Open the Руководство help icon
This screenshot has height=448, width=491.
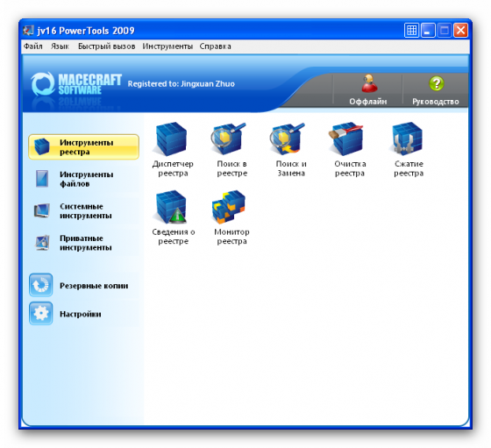click(x=435, y=89)
